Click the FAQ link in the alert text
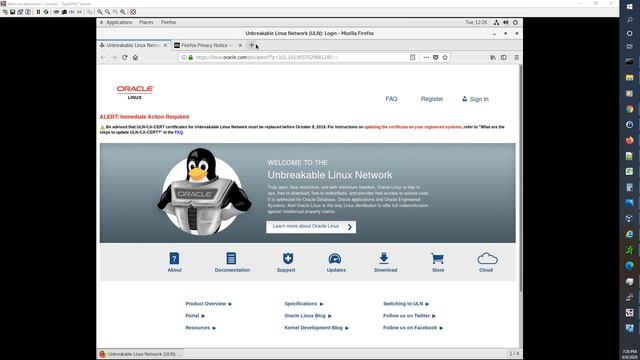Image resolution: width=640 pixels, height=360 pixels. coord(178,132)
